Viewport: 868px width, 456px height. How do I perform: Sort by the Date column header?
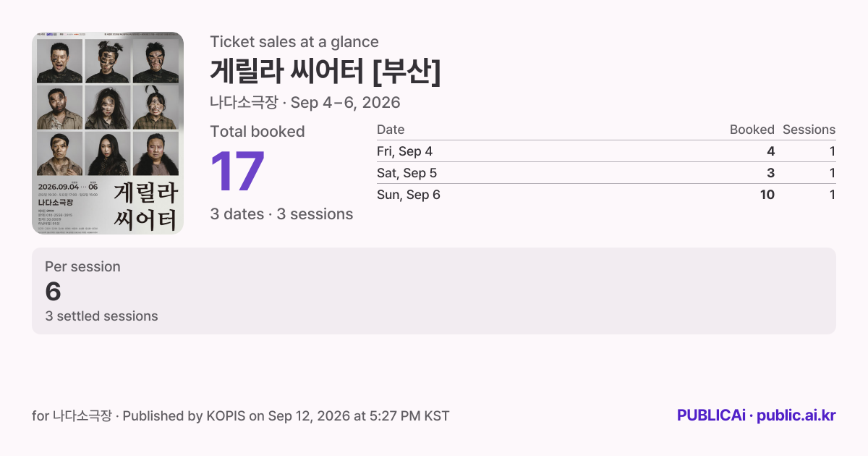pyautogui.click(x=391, y=130)
